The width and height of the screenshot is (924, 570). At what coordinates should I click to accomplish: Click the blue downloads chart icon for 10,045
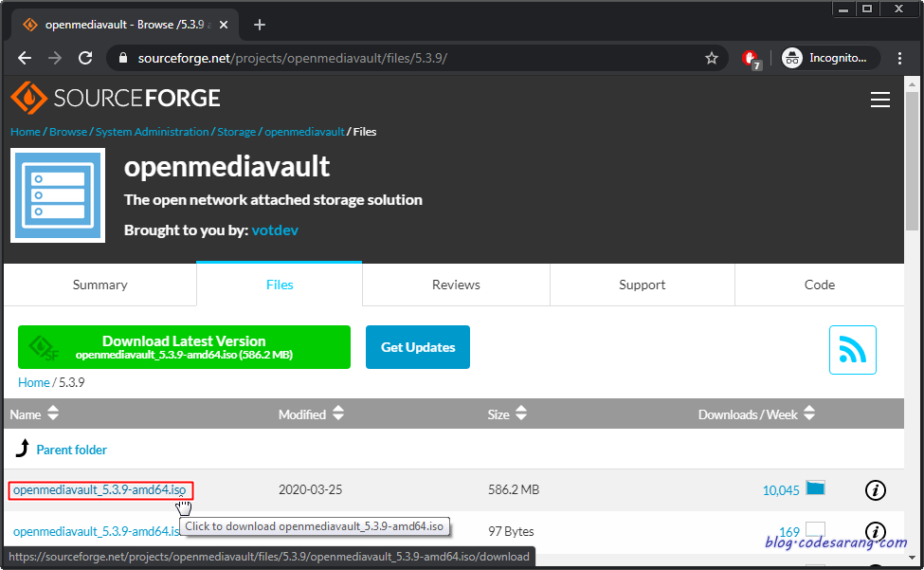click(815, 488)
